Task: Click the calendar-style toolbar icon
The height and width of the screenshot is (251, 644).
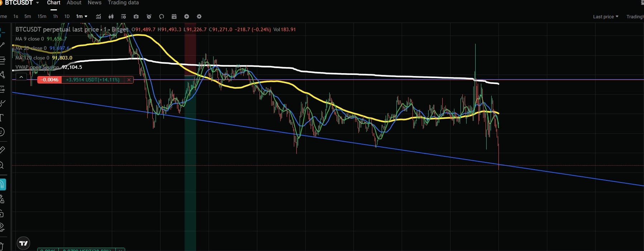Action: pos(174,16)
